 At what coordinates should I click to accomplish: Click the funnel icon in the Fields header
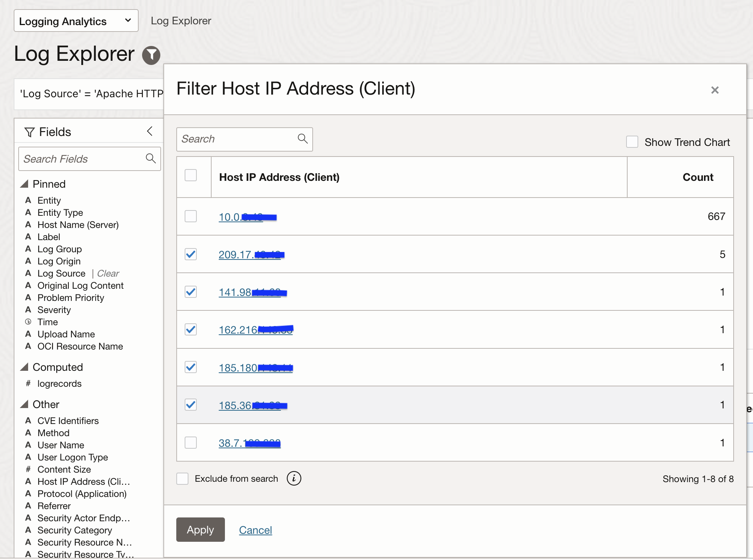click(29, 132)
